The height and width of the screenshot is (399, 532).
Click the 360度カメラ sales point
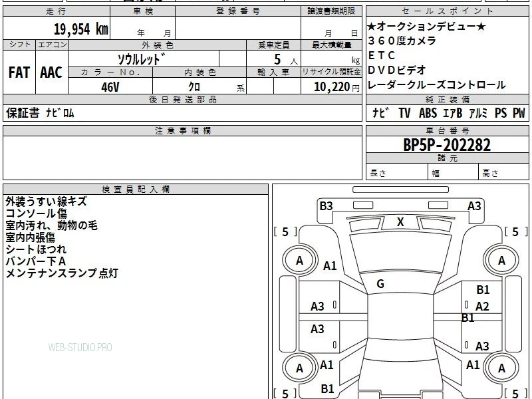(402, 41)
